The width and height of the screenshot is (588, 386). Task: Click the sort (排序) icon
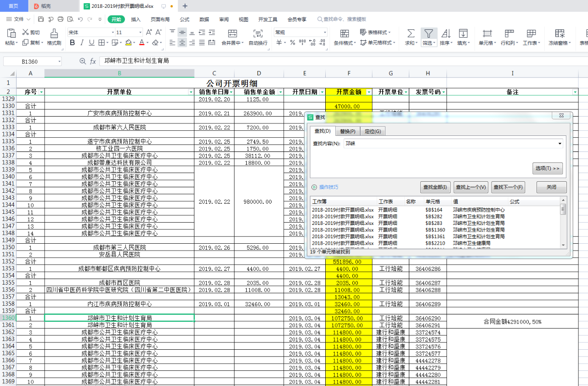click(445, 34)
